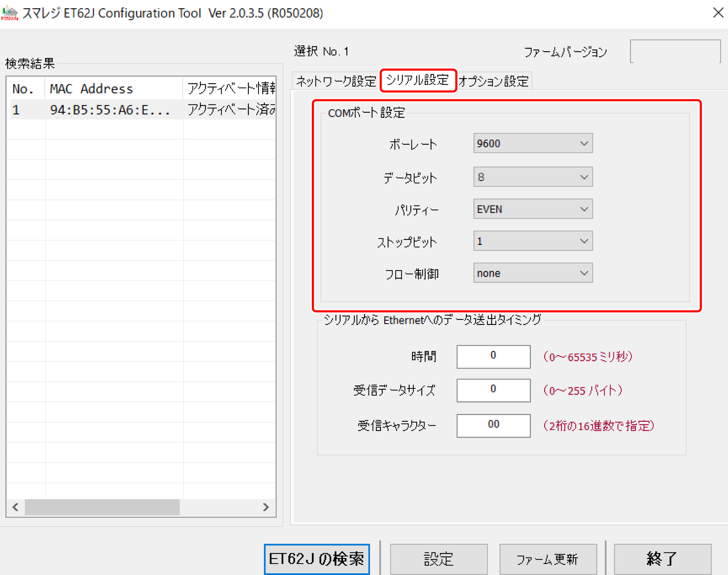Select the シリアル設定 tab
This screenshot has height=575, width=728.
pos(418,80)
